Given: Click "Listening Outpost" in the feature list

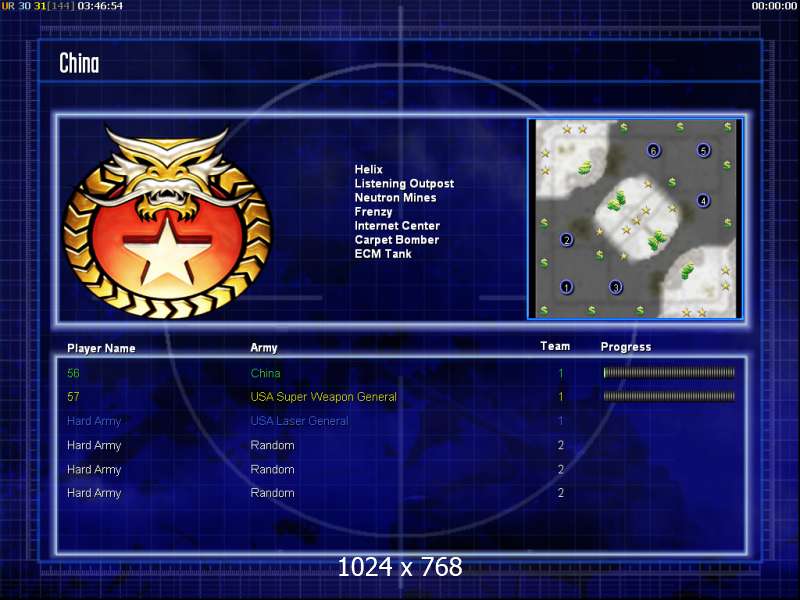Looking at the screenshot, I should 404,184.
